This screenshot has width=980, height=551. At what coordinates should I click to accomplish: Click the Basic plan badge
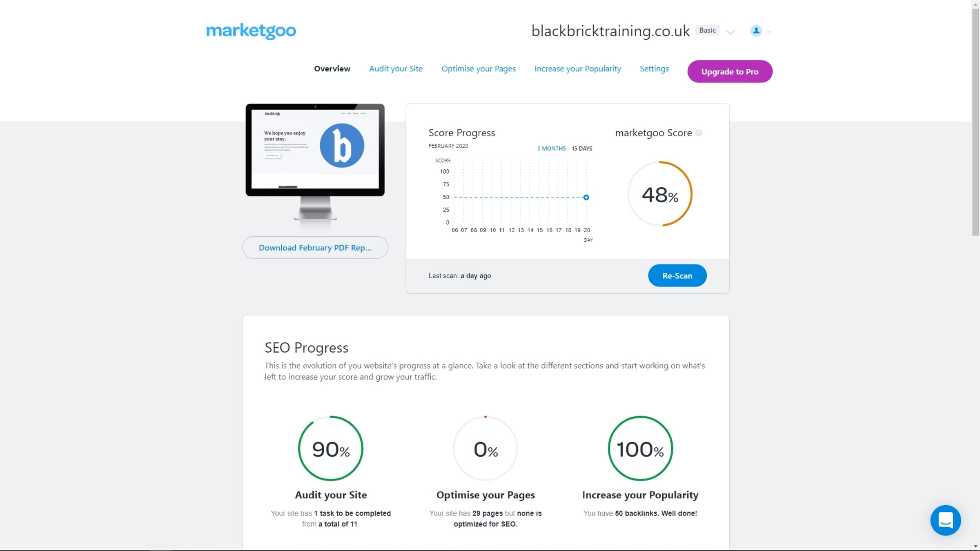click(x=707, y=30)
